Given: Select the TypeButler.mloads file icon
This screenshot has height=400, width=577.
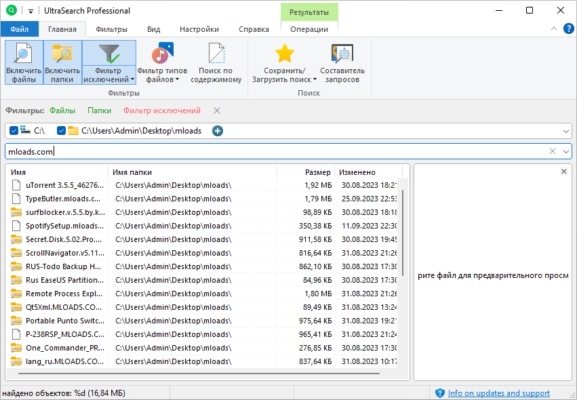Looking at the screenshot, I should (16, 199).
